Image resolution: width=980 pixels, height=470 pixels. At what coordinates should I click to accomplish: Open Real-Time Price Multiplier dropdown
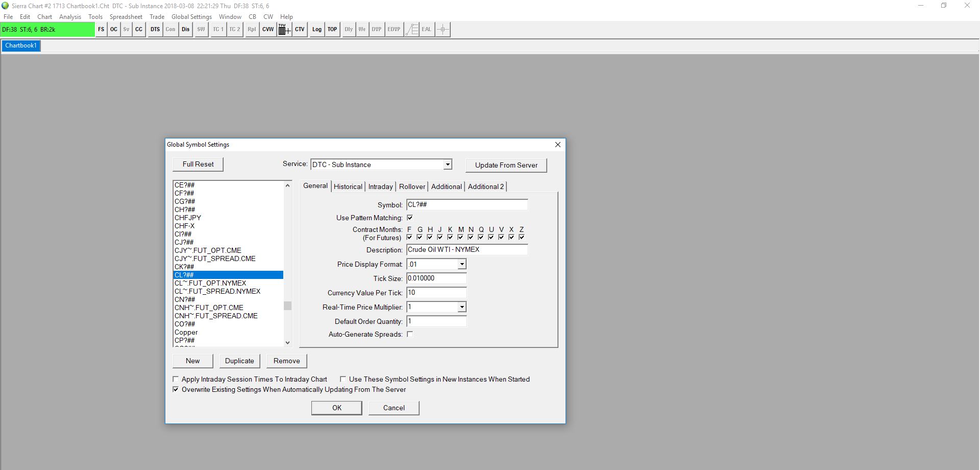(462, 307)
